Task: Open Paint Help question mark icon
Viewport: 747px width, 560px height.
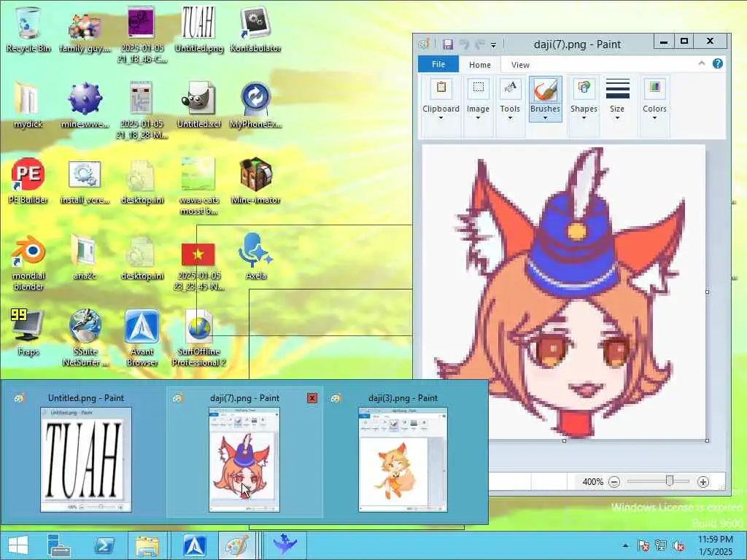Action: pyautogui.click(x=718, y=64)
